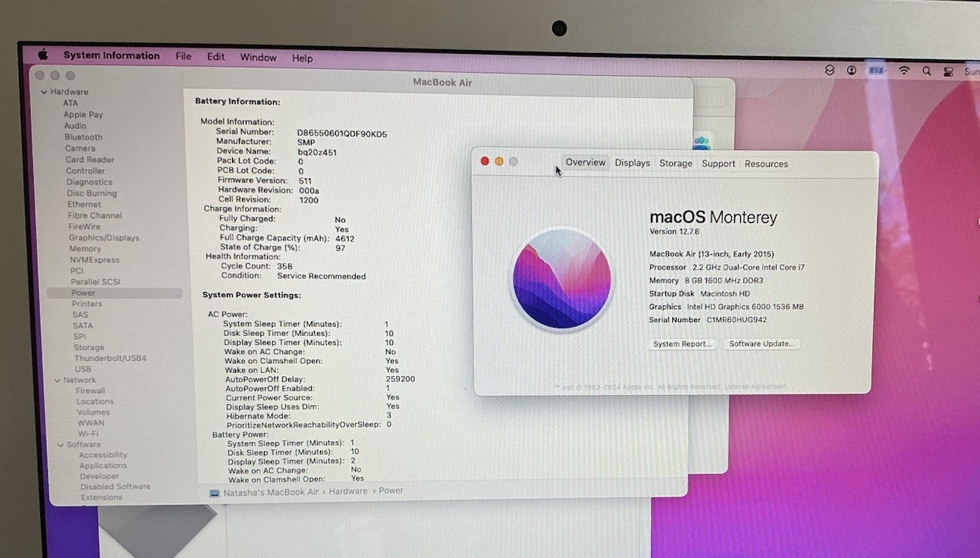Viewport: 980px width, 558px height.
Task: Open the Window menu
Action: point(259,58)
